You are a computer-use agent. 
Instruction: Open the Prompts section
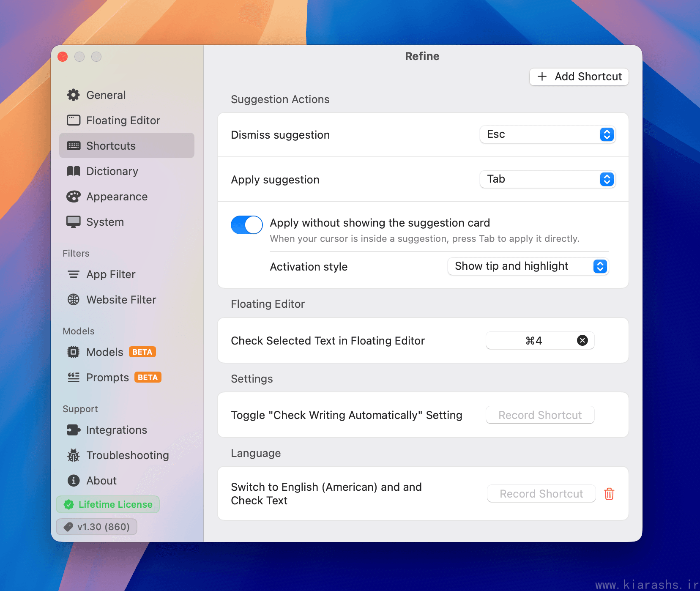(127, 378)
